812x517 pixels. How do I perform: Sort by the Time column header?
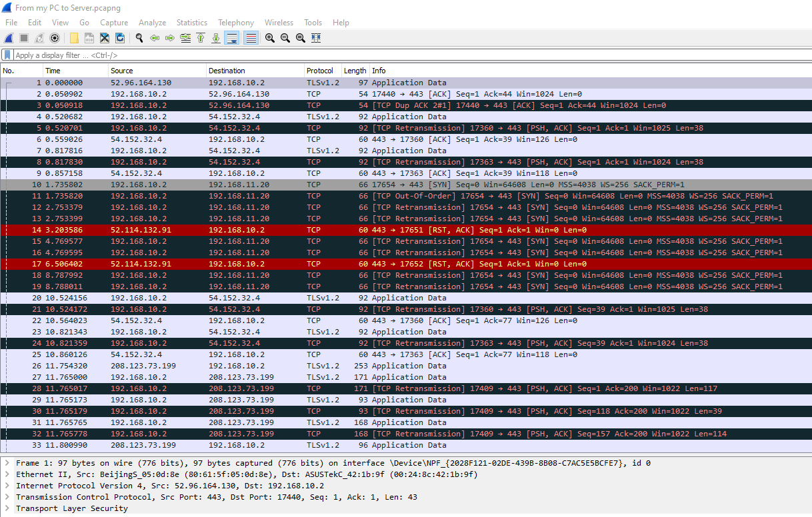(x=75, y=71)
